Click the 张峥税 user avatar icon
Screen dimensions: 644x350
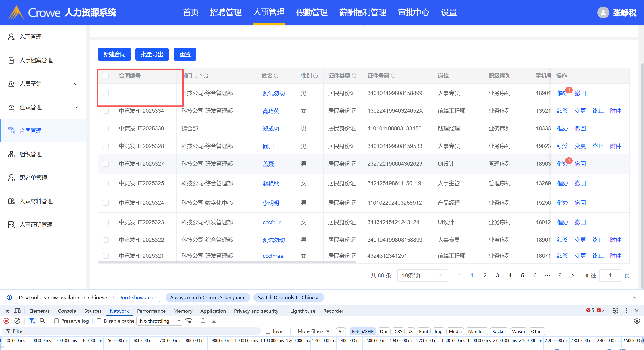click(603, 13)
